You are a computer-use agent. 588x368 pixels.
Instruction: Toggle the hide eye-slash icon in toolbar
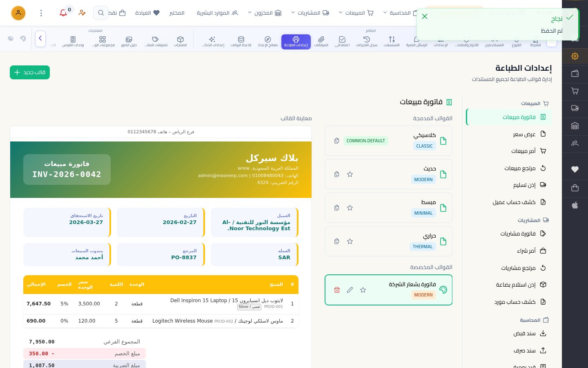[11, 38]
